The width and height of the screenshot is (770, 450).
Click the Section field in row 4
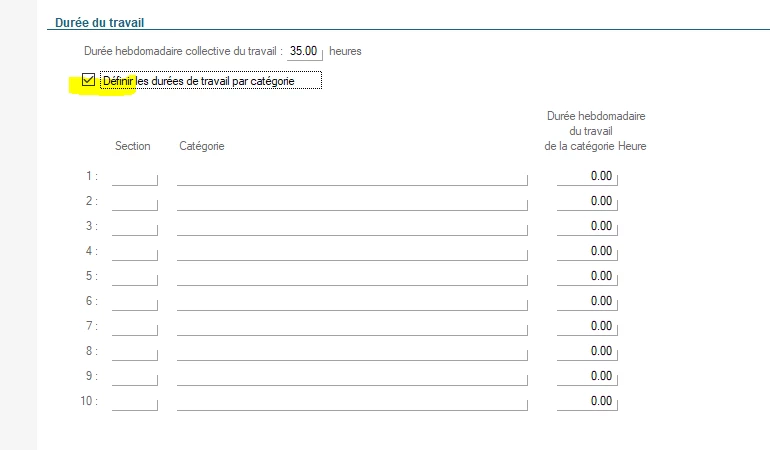point(135,251)
